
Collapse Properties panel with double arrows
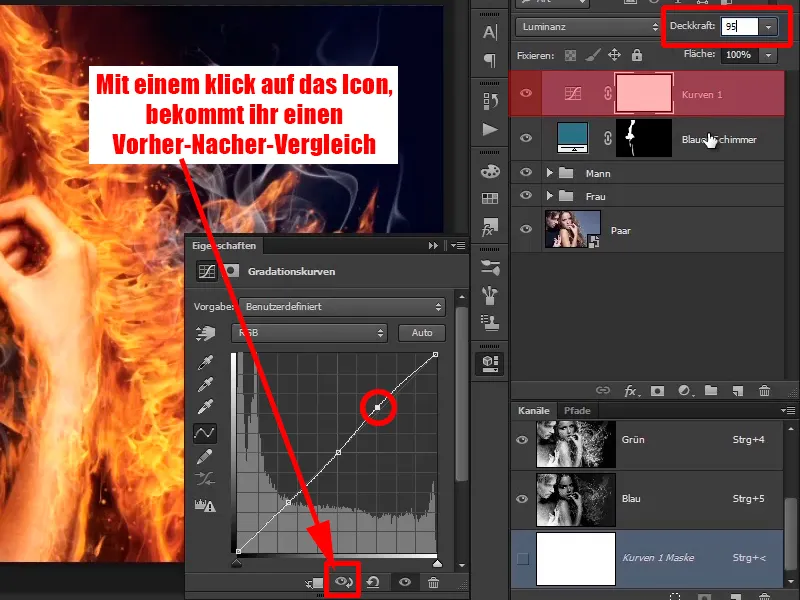click(x=433, y=245)
